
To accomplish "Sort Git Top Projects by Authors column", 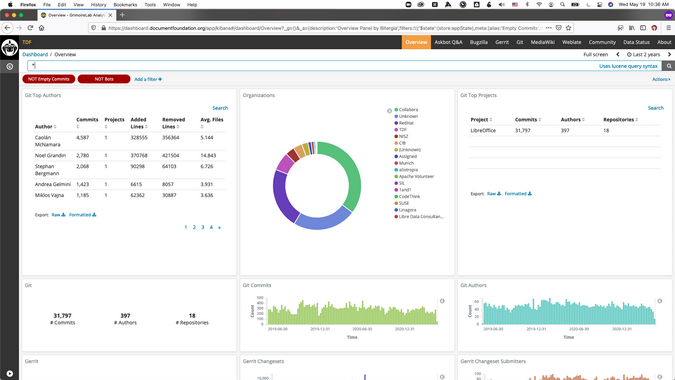I will [573, 120].
